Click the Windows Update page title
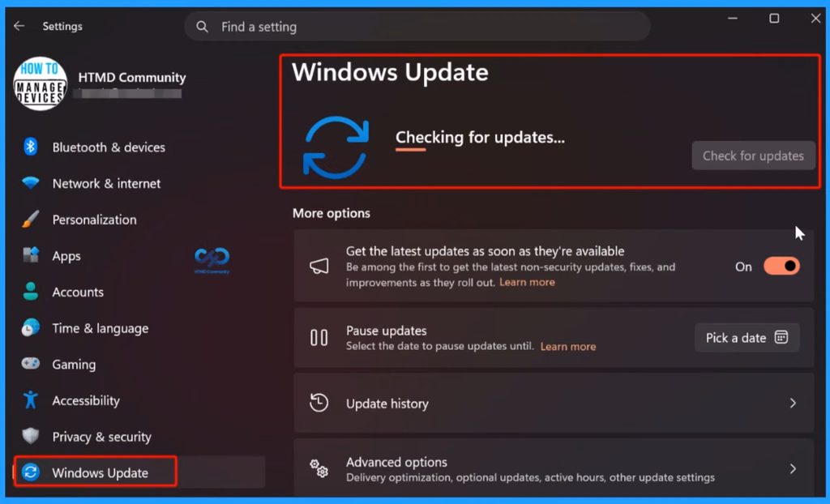Screen dimensions: 830x504 pos(390,72)
